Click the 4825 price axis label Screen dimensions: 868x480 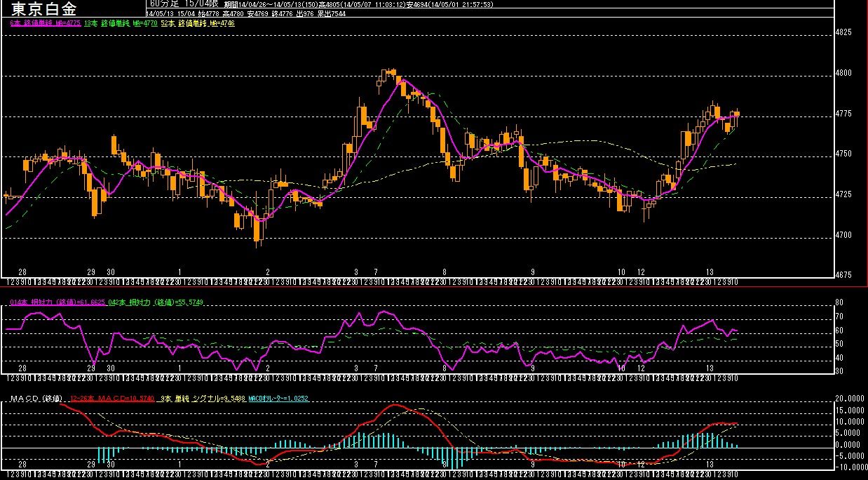[x=844, y=32]
